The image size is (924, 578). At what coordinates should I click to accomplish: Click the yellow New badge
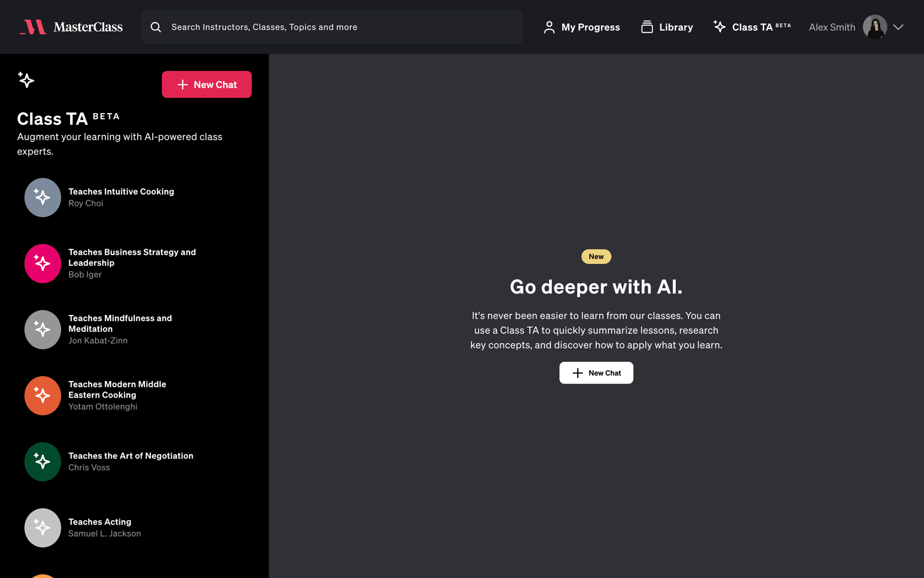[596, 256]
